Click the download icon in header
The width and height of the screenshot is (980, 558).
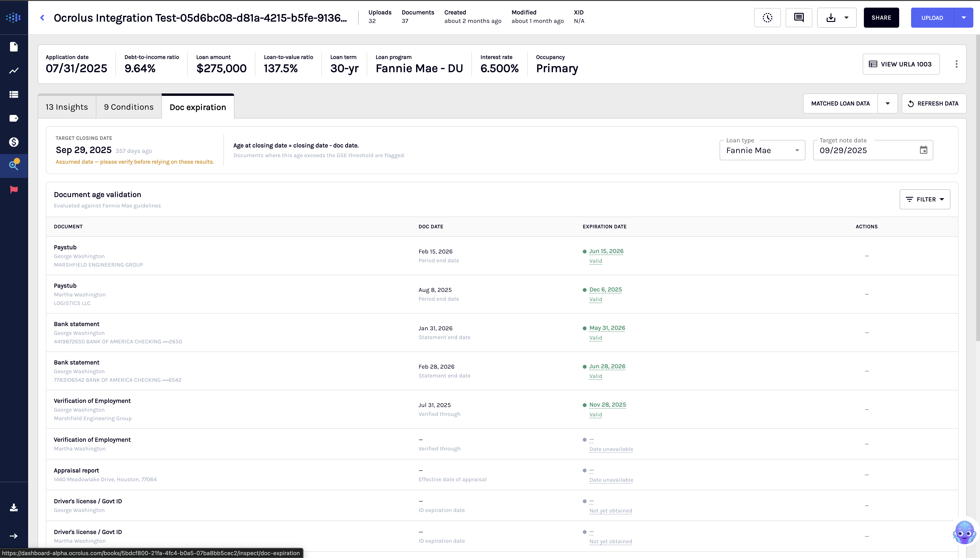click(830, 18)
